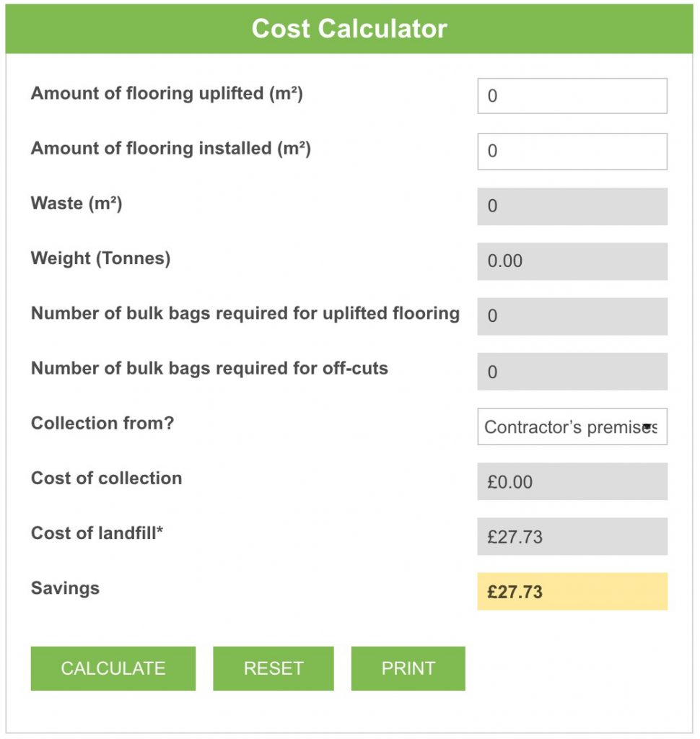
Task: Click the bulk bags for off-cuts field
Action: tap(572, 372)
